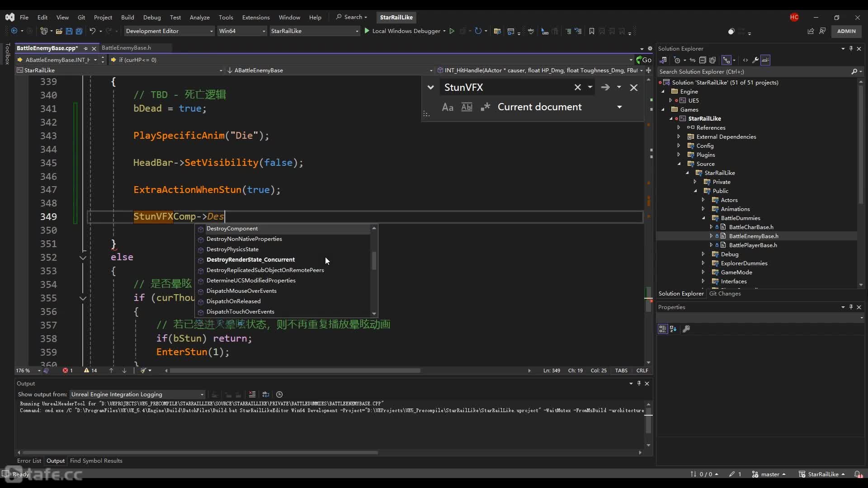Click the Go button icon in navigation bar
Viewport: 868px width, 488px height.
pos(643,60)
